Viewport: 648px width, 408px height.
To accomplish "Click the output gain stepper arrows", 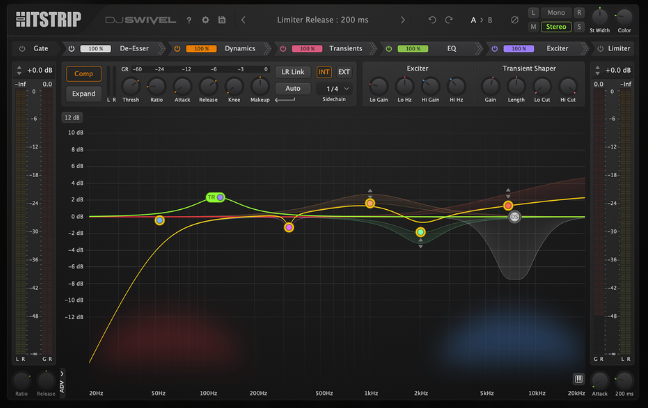I will pyautogui.click(x=597, y=70).
